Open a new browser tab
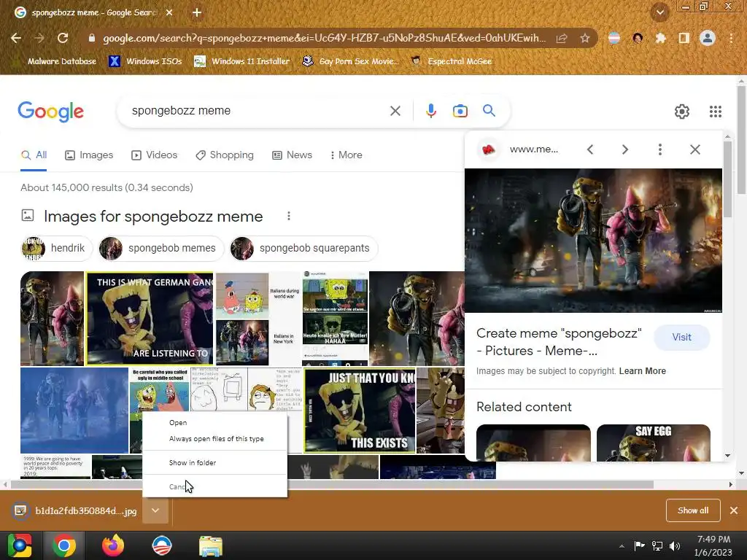Viewport: 747px width, 560px height. point(197,13)
